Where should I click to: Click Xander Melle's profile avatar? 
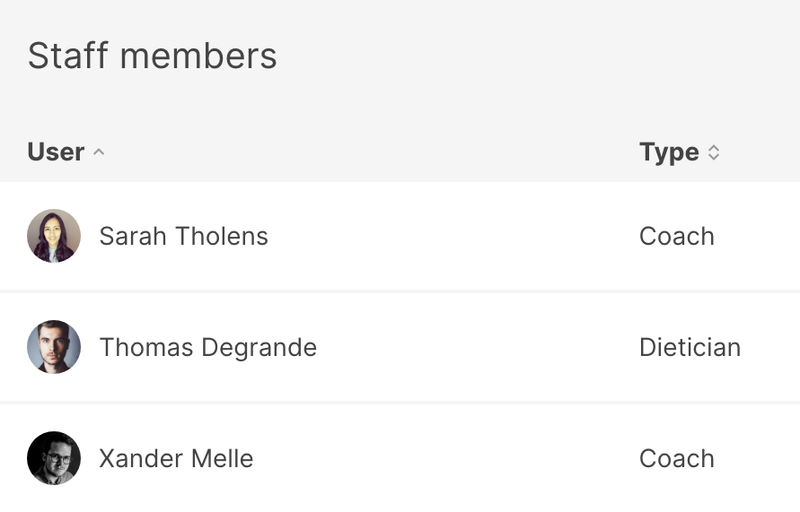54,458
